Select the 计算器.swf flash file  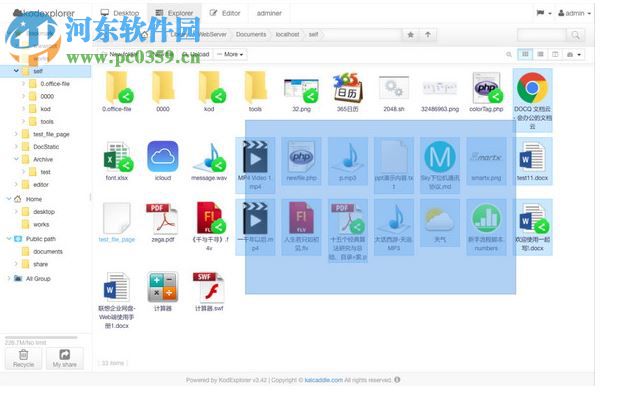tap(209, 287)
